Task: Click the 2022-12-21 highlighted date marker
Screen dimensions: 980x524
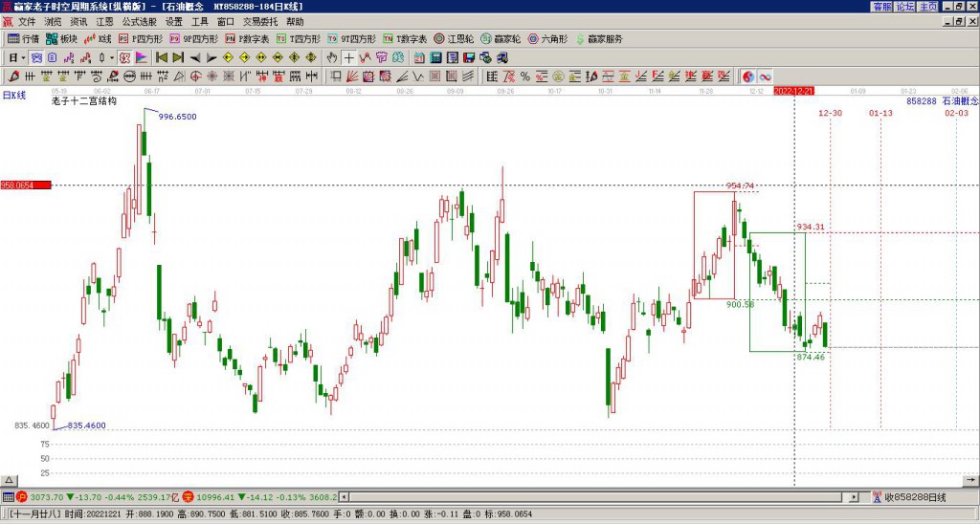Action: 793,91
